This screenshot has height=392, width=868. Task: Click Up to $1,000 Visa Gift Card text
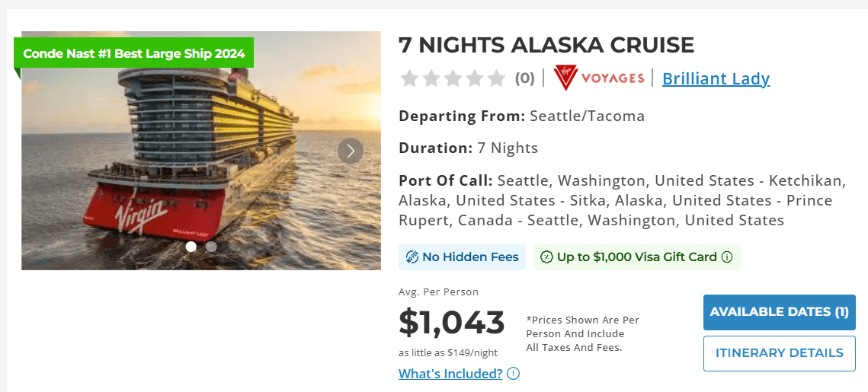636,257
